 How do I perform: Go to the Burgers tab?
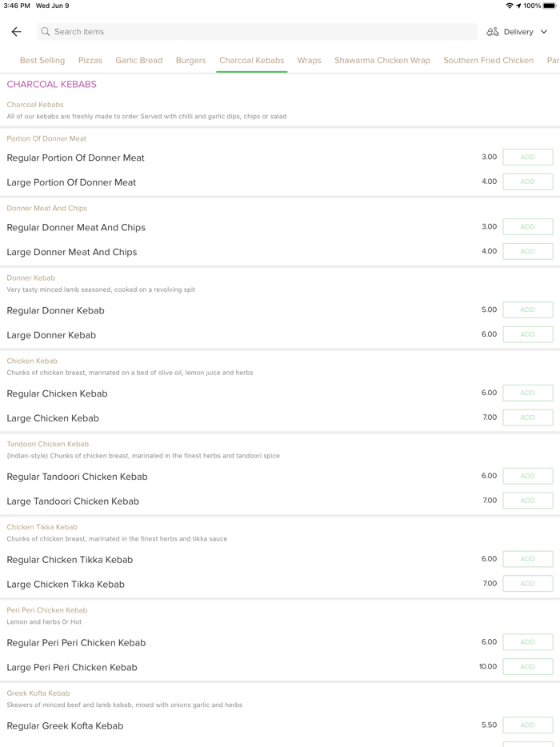tap(191, 61)
